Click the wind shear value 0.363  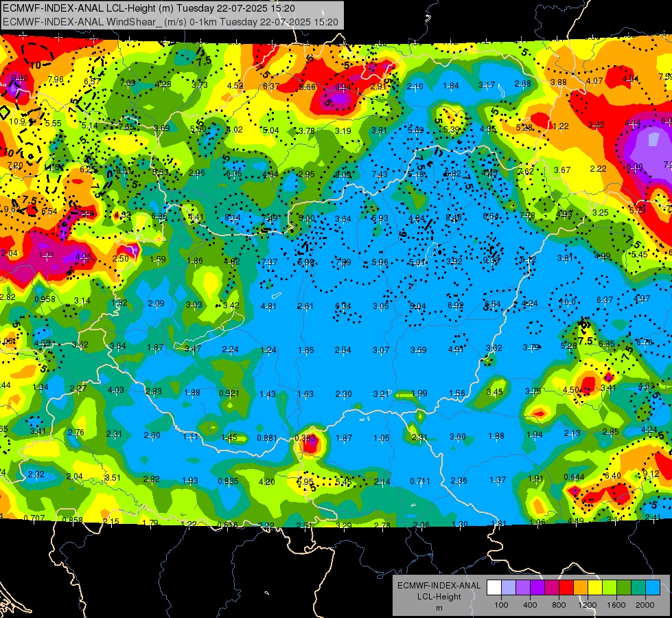[305, 438]
